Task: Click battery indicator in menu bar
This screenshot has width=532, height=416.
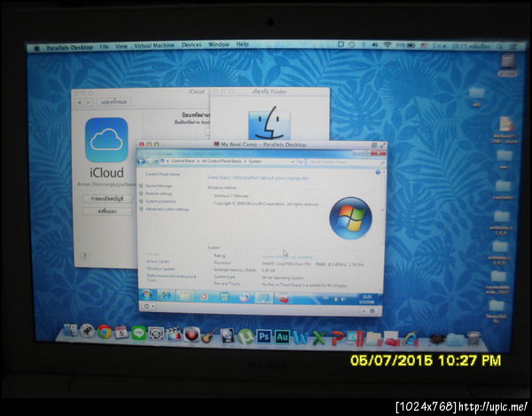Action: [x=405, y=45]
